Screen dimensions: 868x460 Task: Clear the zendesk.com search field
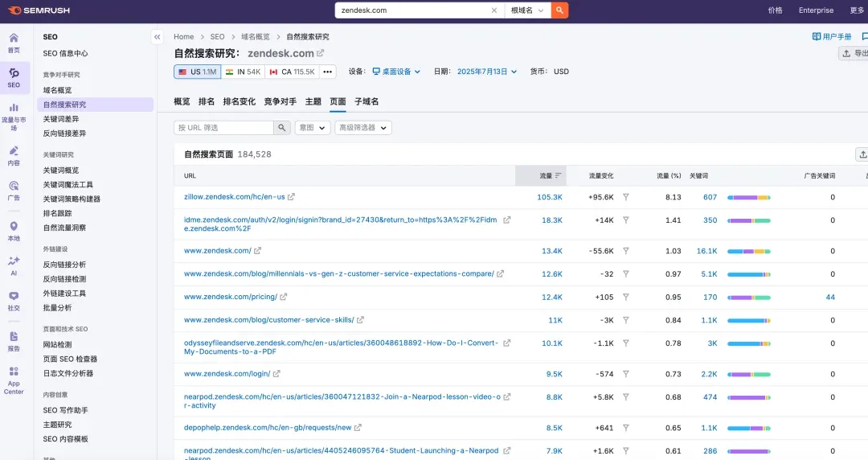click(494, 10)
